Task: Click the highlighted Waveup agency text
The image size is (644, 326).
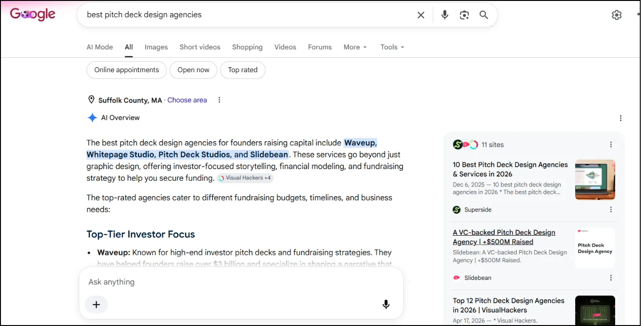Action: click(361, 143)
